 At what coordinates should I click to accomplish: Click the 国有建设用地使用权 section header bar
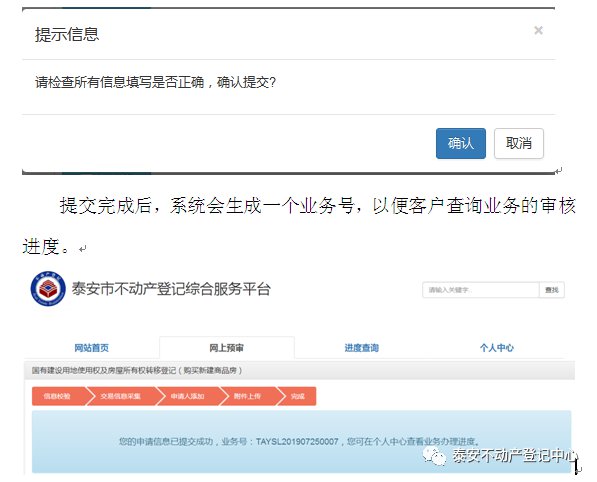click(x=299, y=370)
